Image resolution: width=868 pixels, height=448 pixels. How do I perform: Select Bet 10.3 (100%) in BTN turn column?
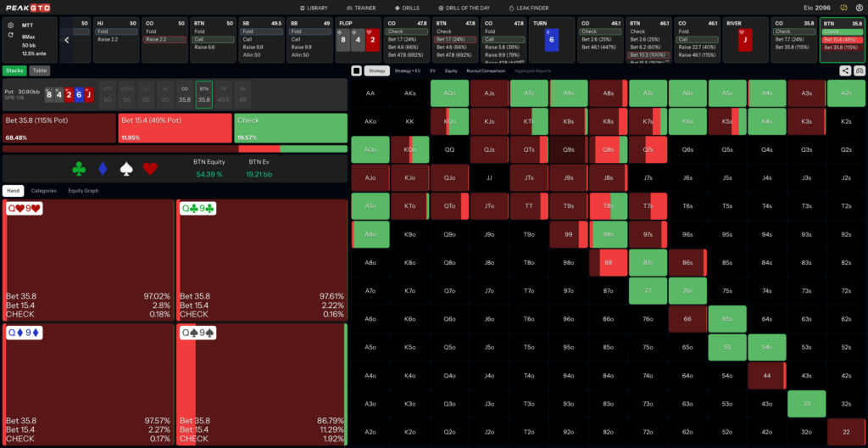pos(648,55)
